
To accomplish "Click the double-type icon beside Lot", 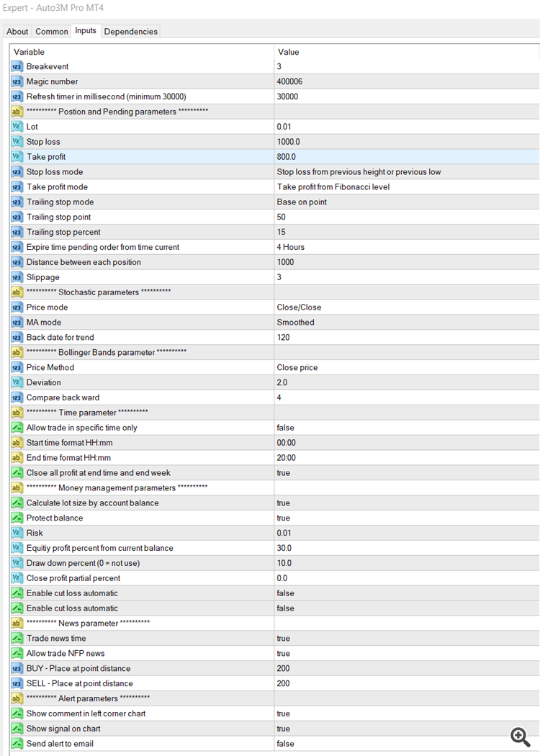I will [17, 127].
